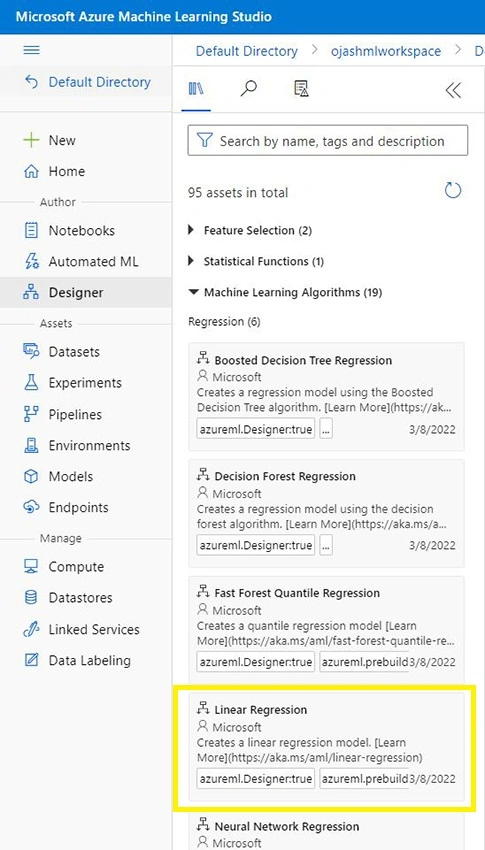485x850 pixels.
Task: Go back to Default Directory
Action: (87, 82)
